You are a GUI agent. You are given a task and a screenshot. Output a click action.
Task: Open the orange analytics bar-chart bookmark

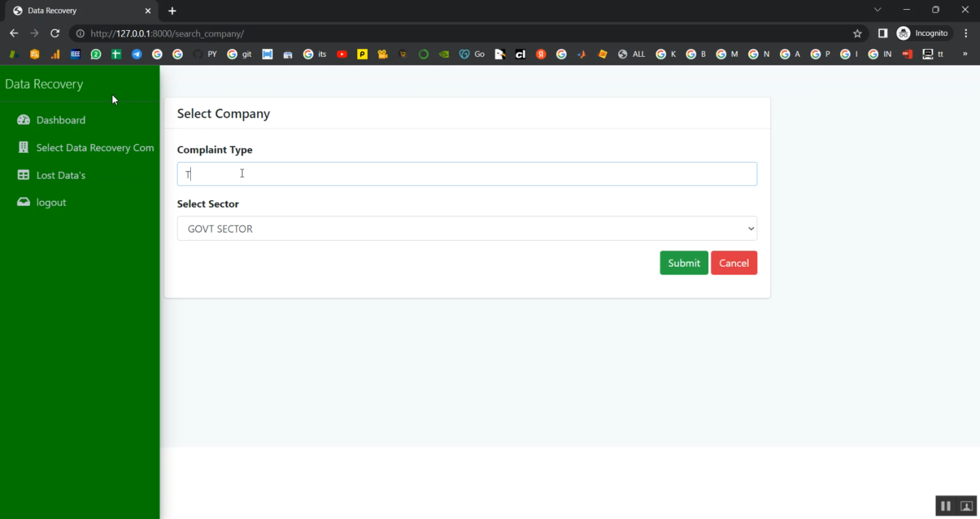55,54
